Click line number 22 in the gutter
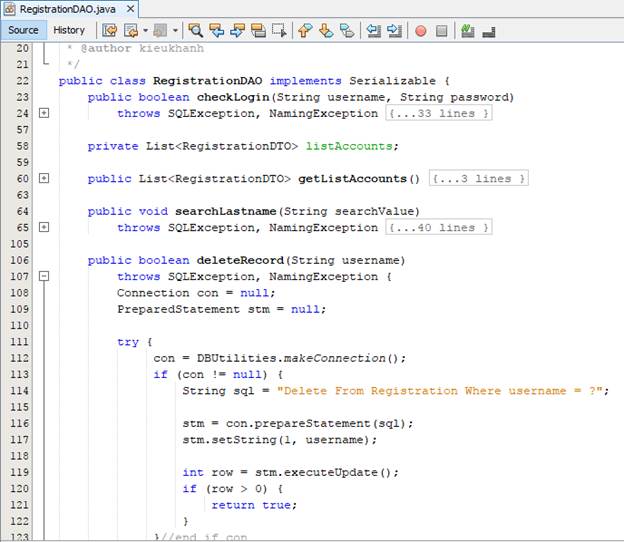 coord(23,81)
